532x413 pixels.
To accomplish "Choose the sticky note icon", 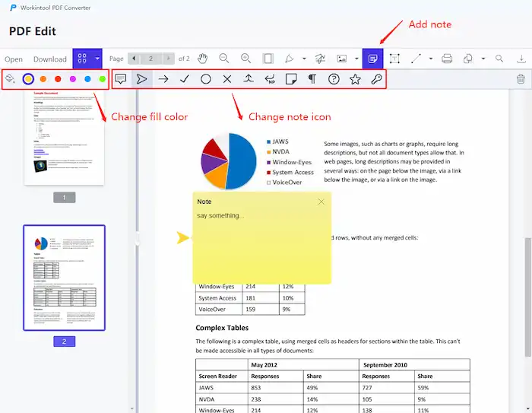I will click(x=291, y=79).
